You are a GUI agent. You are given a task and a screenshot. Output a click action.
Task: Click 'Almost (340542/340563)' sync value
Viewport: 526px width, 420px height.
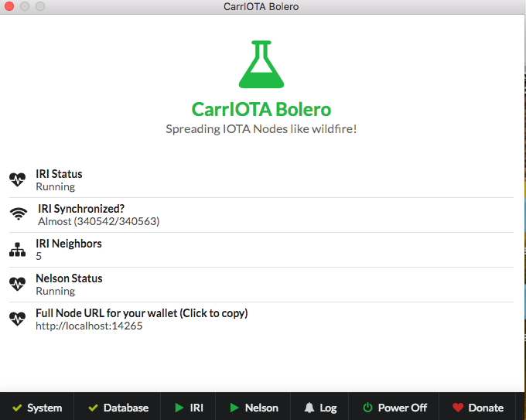(99, 221)
